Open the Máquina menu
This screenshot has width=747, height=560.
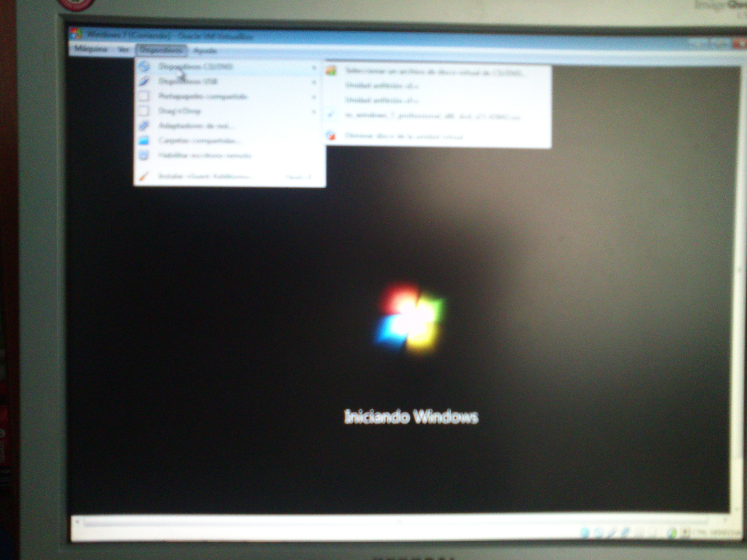pos(90,49)
